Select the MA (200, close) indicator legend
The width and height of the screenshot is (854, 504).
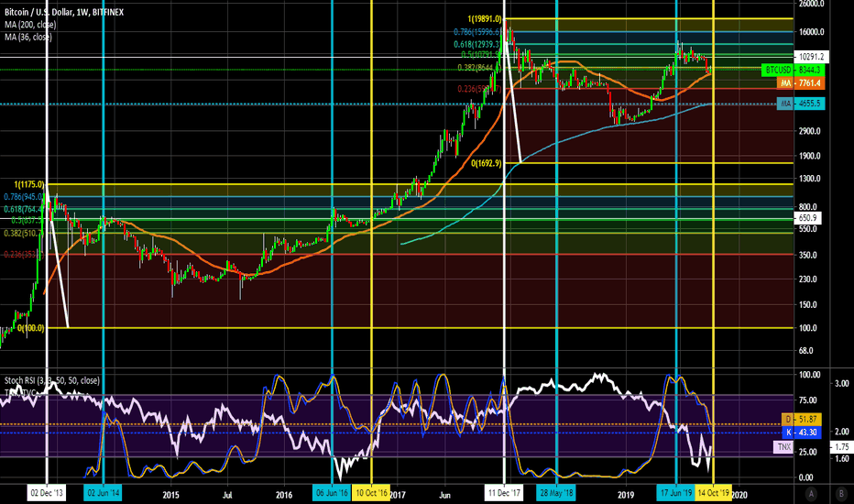click(30, 25)
